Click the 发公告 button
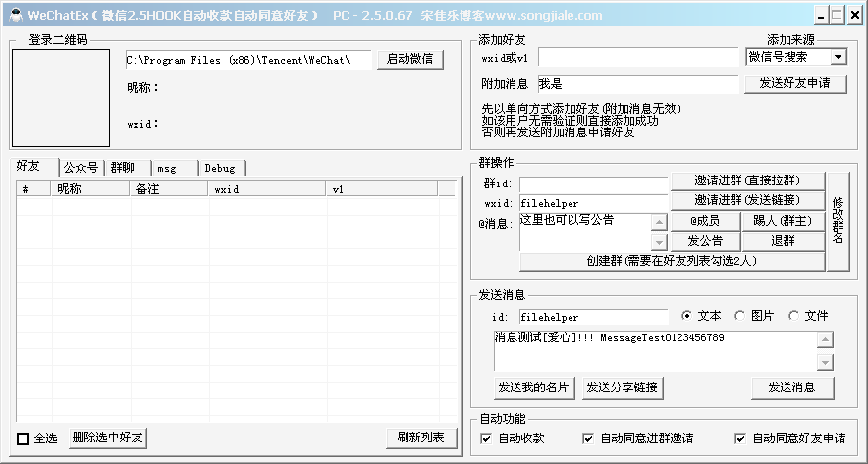868x464 pixels. click(705, 241)
